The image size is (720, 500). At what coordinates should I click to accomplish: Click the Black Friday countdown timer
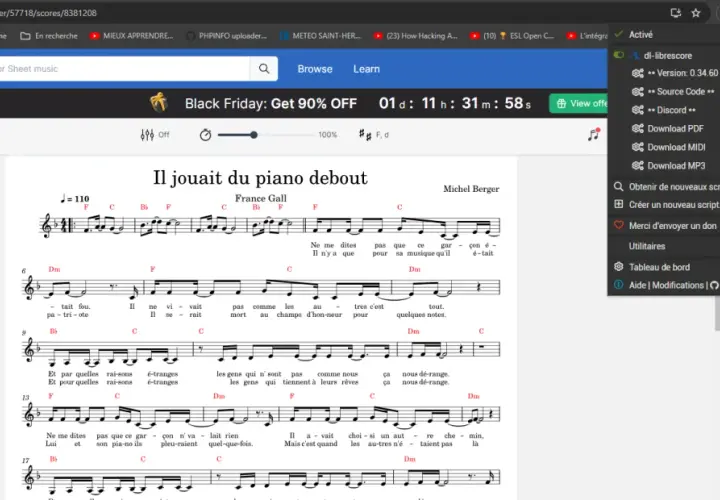point(455,103)
